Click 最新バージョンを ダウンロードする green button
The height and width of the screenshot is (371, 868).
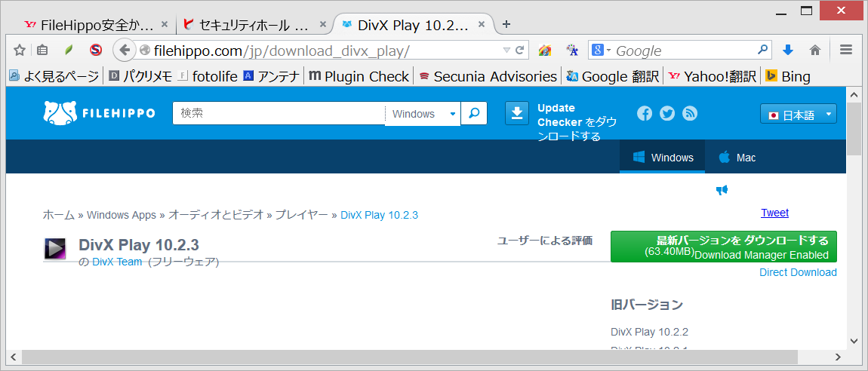click(724, 247)
